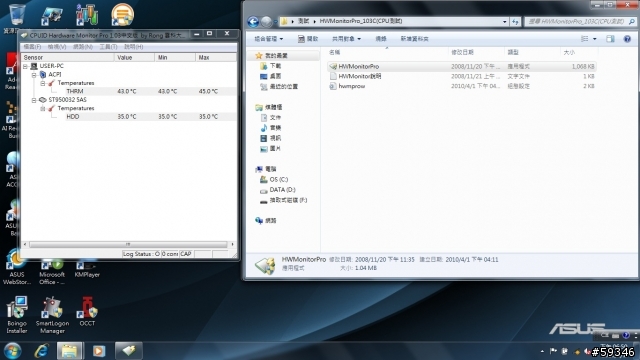Viewport: 640px width, 360px height.
Task: Open the address bar history dropdown
Action: click(x=505, y=22)
